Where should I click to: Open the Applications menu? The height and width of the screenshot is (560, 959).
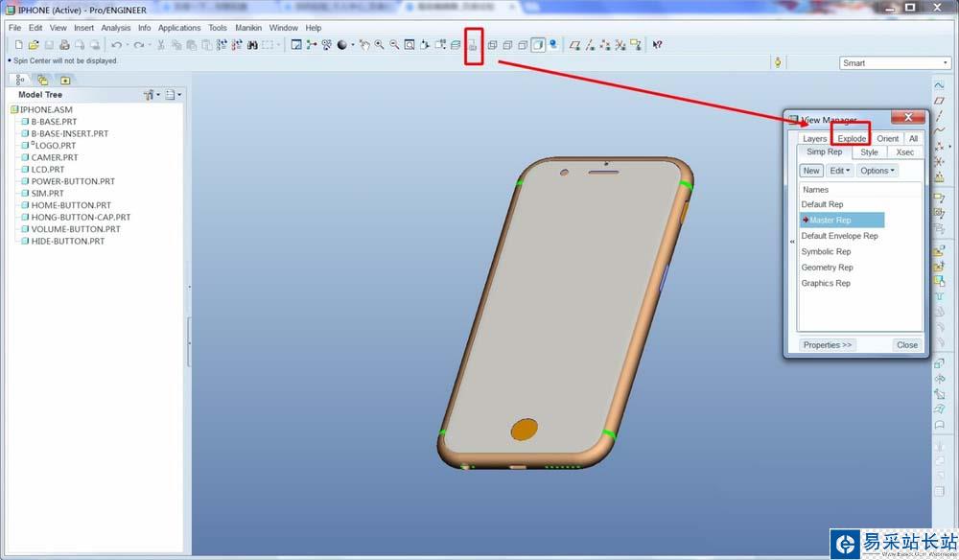(x=179, y=28)
